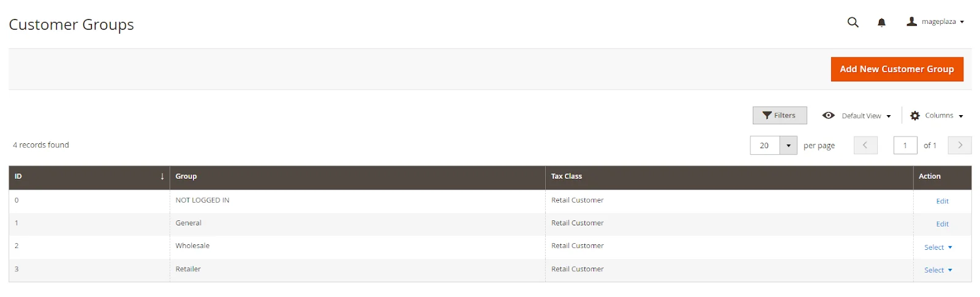The height and width of the screenshot is (297, 980).
Task: Open the mageplaza account menu
Action: click(935, 22)
